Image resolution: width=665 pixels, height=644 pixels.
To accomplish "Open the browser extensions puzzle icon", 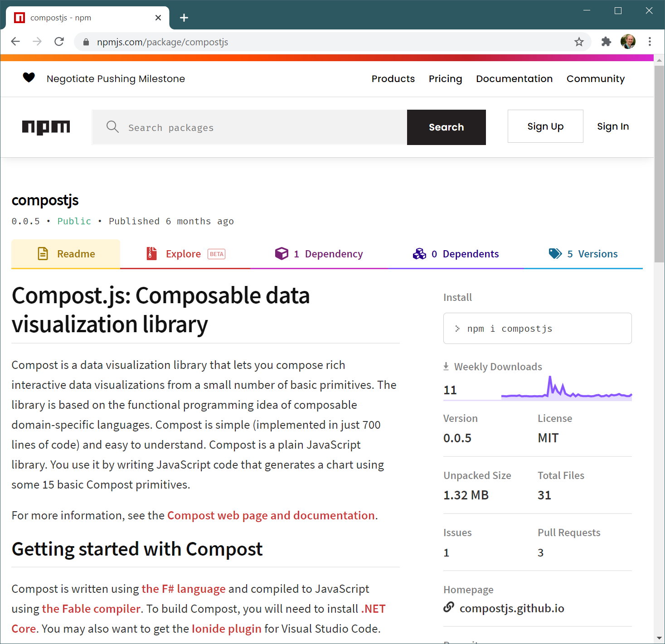I will coord(606,42).
